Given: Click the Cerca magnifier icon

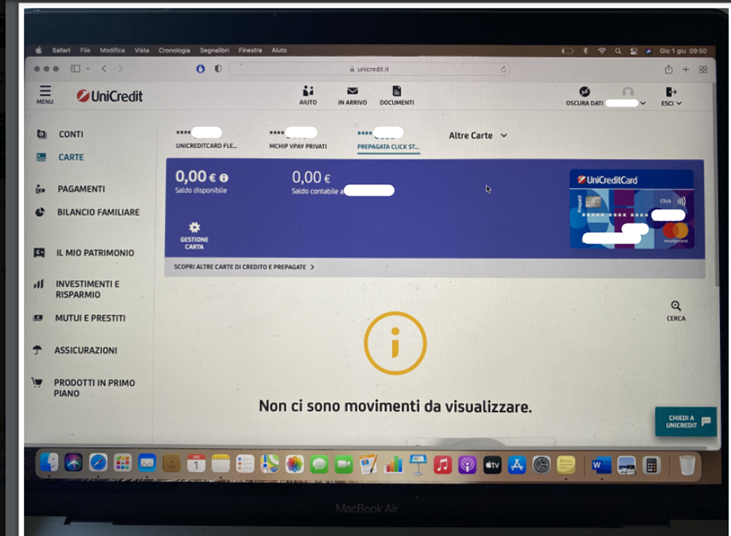Looking at the screenshot, I should 676,308.
